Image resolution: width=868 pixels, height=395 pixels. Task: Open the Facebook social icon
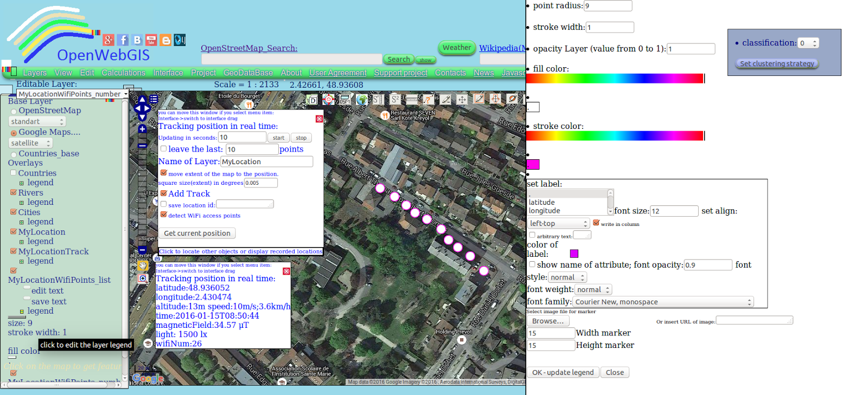(123, 40)
